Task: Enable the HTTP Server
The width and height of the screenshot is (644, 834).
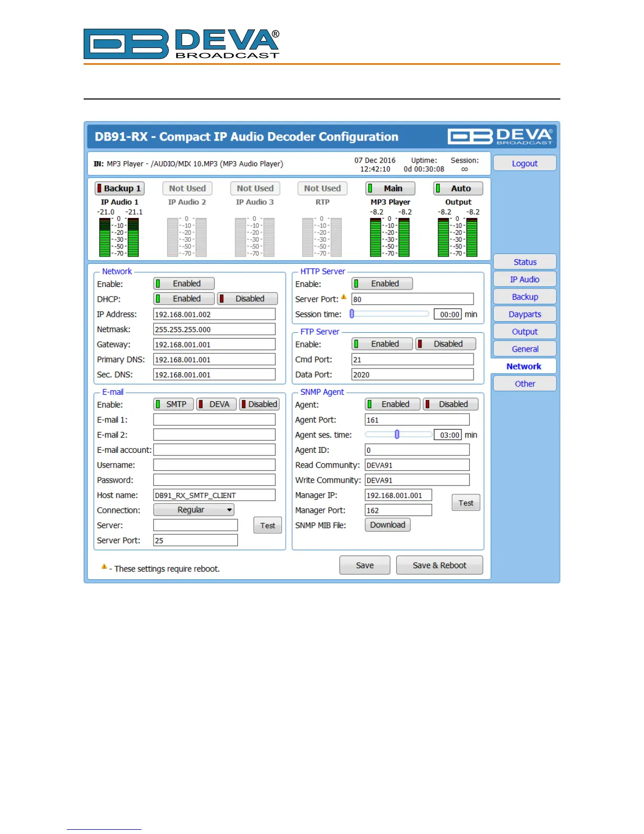Action: pyautogui.click(x=382, y=284)
